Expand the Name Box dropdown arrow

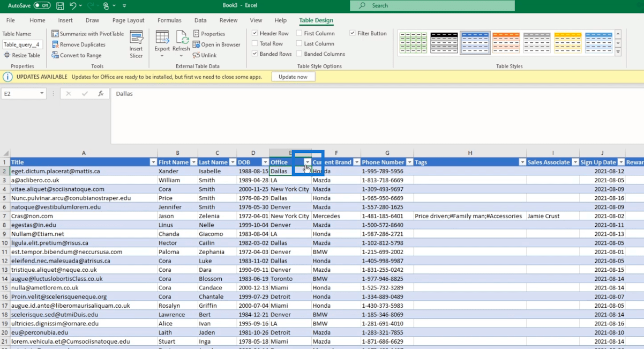pyautogui.click(x=42, y=94)
